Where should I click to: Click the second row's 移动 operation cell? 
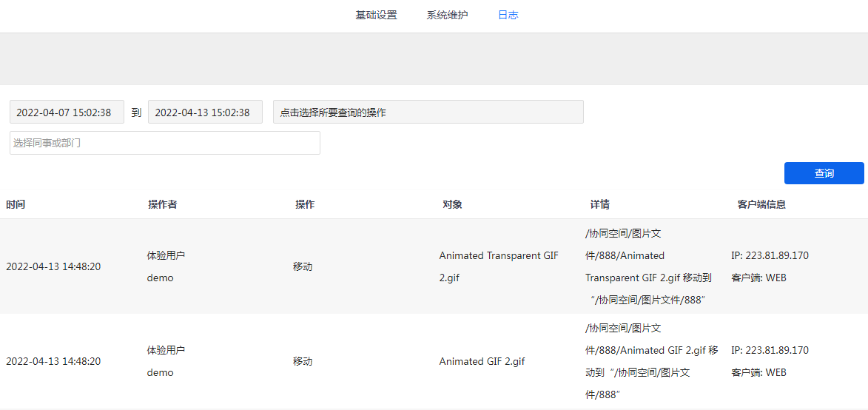(303, 362)
